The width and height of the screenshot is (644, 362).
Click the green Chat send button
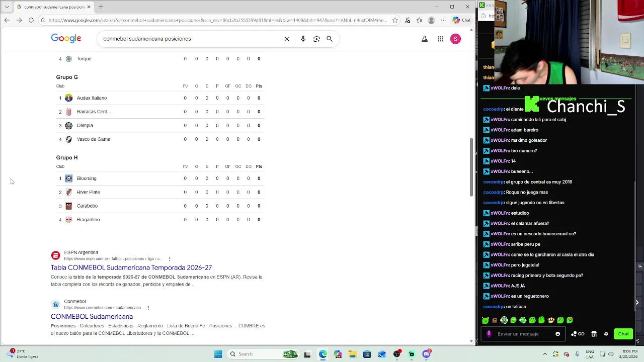[x=623, y=334]
